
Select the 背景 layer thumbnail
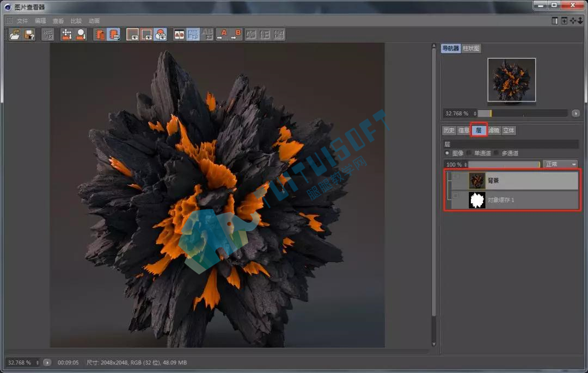[477, 181]
